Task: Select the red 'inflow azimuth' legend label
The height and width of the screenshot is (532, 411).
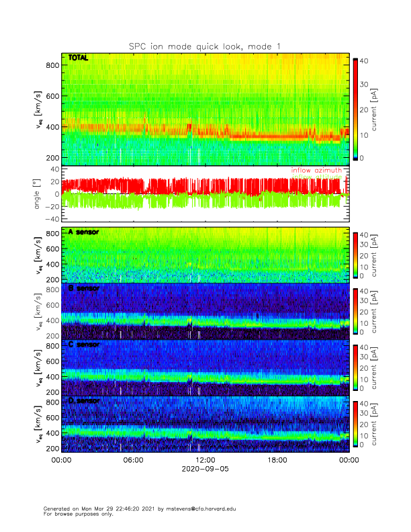Action: click(x=316, y=171)
